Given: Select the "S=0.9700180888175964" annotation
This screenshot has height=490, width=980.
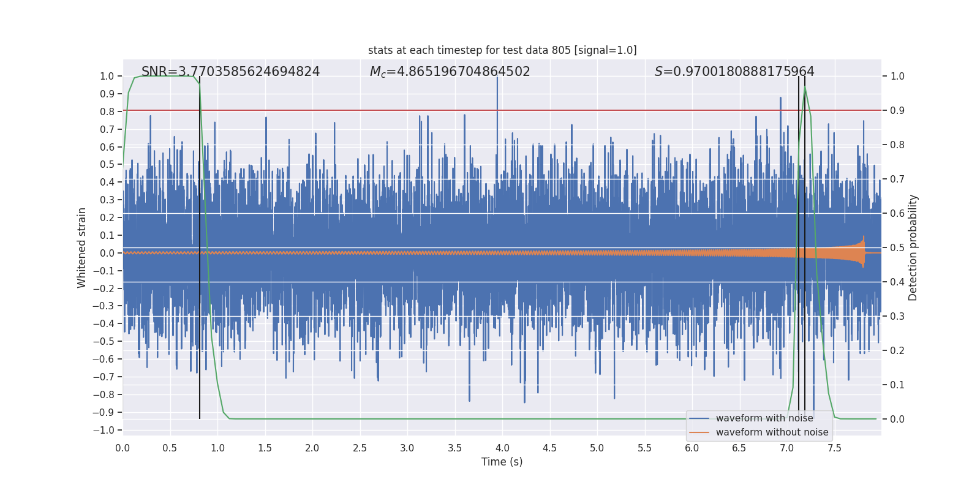Looking at the screenshot, I should (x=734, y=72).
